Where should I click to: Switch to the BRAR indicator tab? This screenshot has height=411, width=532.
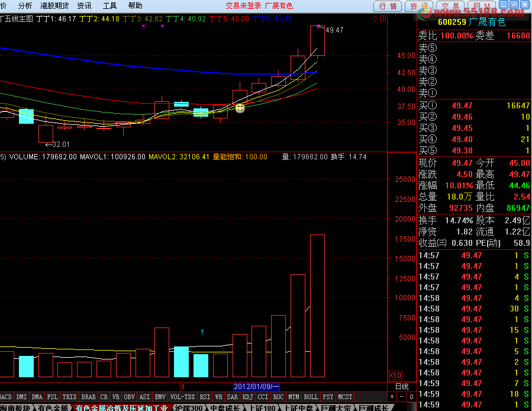coord(89,397)
